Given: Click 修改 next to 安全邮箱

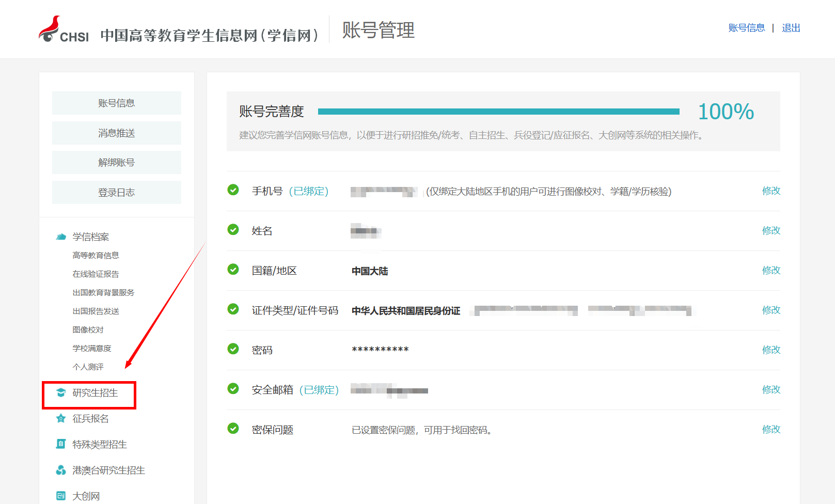Looking at the screenshot, I should coord(771,390).
